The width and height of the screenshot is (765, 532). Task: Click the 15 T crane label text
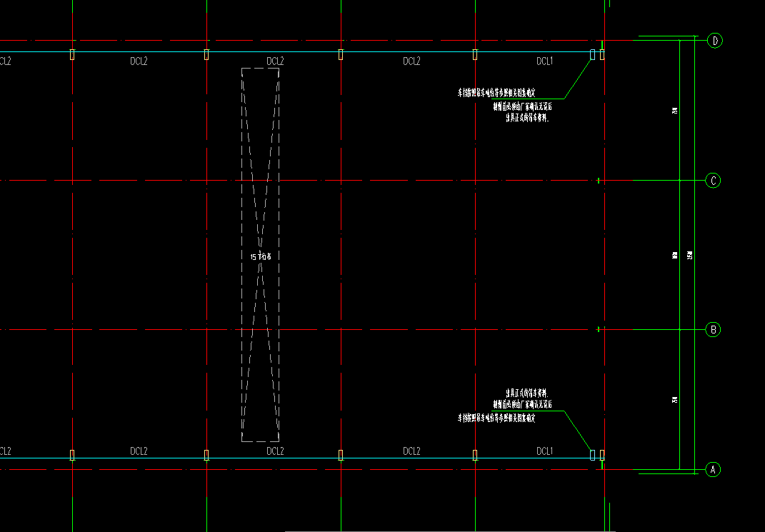pyautogui.click(x=261, y=256)
